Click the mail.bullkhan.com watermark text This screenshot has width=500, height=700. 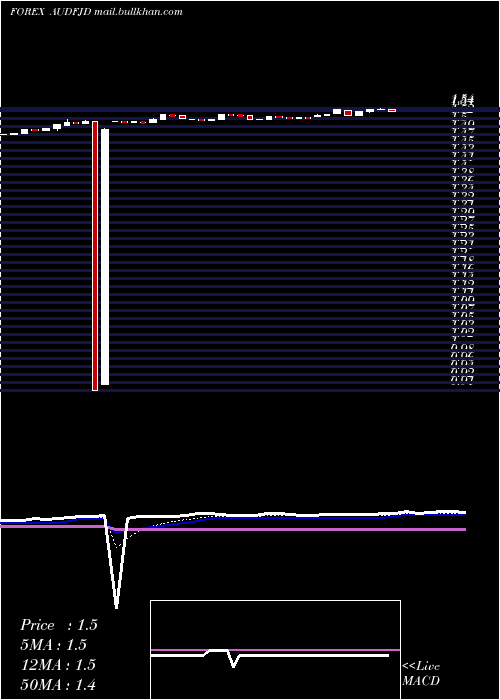click(x=138, y=12)
